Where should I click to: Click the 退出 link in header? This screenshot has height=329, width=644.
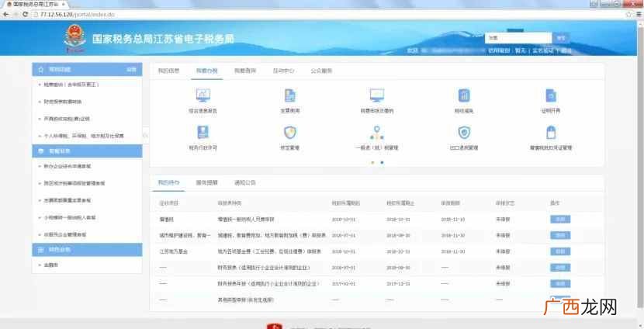[566, 50]
